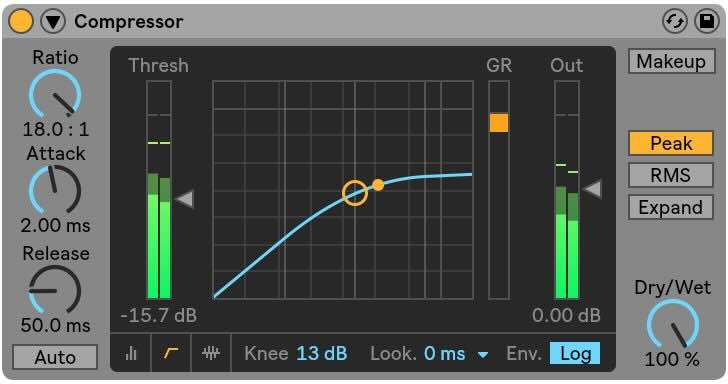Toggle the Auto release button
The width and height of the screenshot is (728, 384).
[55, 357]
